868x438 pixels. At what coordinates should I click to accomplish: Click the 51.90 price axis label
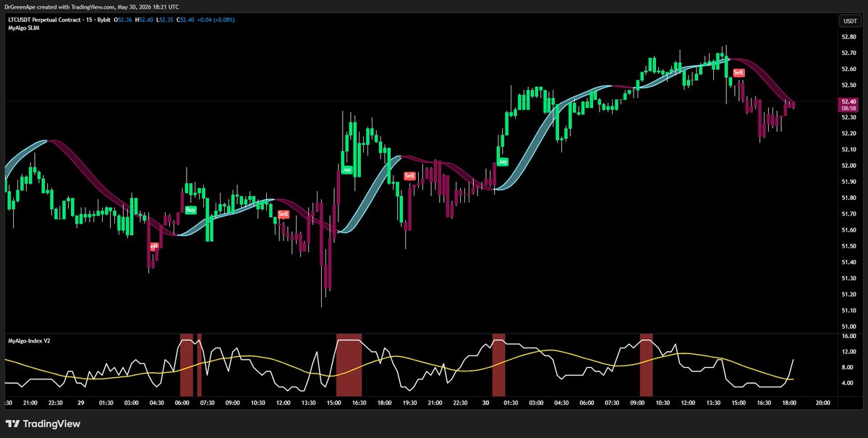849,182
